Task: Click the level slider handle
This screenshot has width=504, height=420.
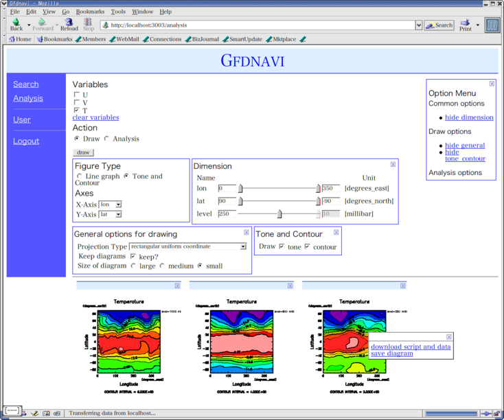Action: (x=279, y=214)
